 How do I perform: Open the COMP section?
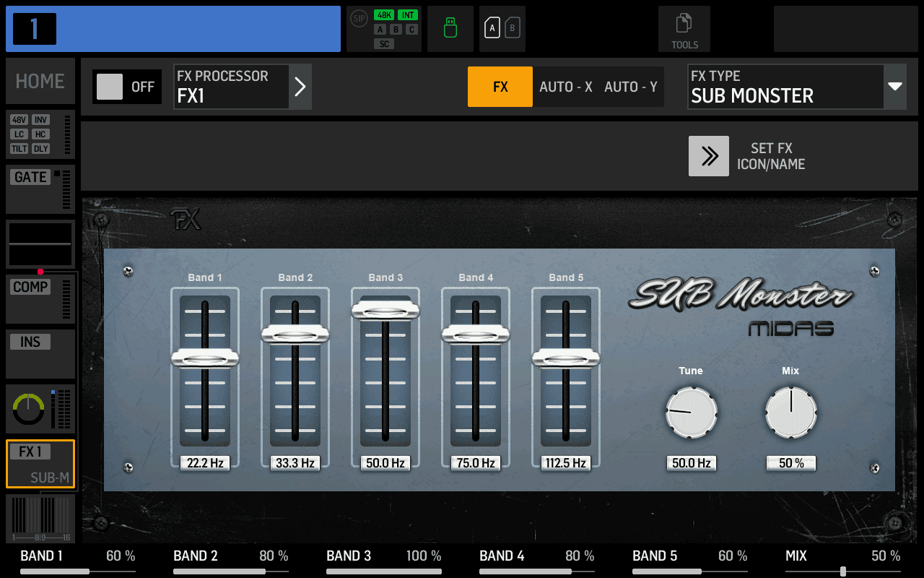click(x=40, y=299)
